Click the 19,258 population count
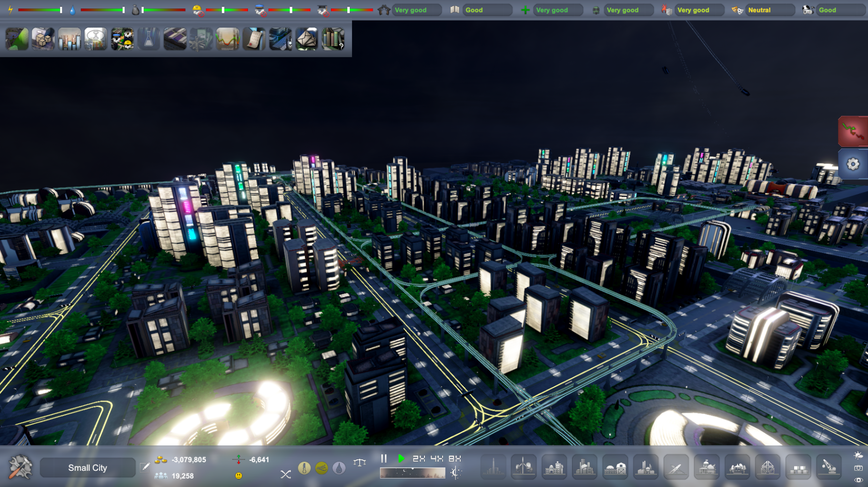 coord(182,476)
